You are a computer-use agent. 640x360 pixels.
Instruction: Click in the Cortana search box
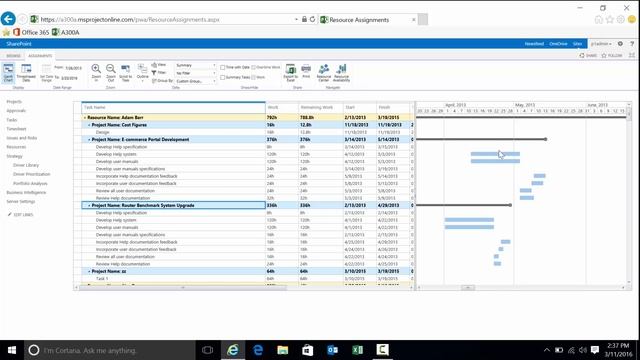click(x=110, y=350)
